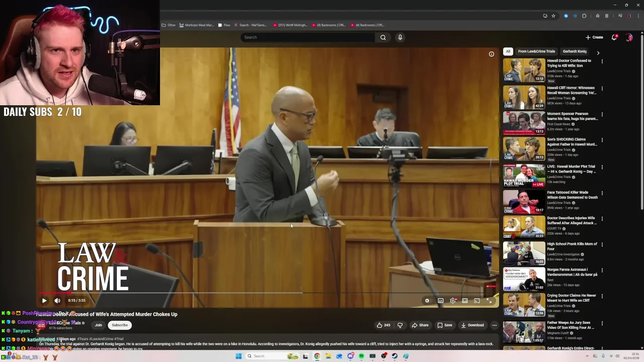This screenshot has width=644, height=362.
Task: Open Mortician Meat Mar bookmark
Action: click(197, 25)
